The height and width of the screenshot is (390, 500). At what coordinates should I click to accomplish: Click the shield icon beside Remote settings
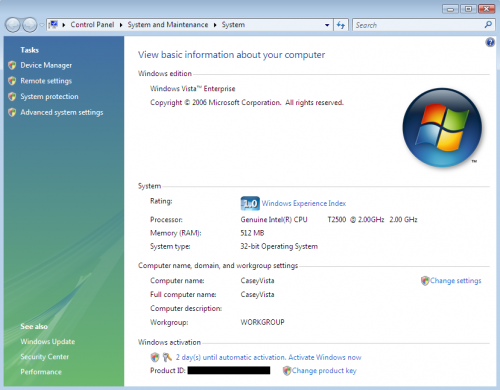tap(12, 81)
